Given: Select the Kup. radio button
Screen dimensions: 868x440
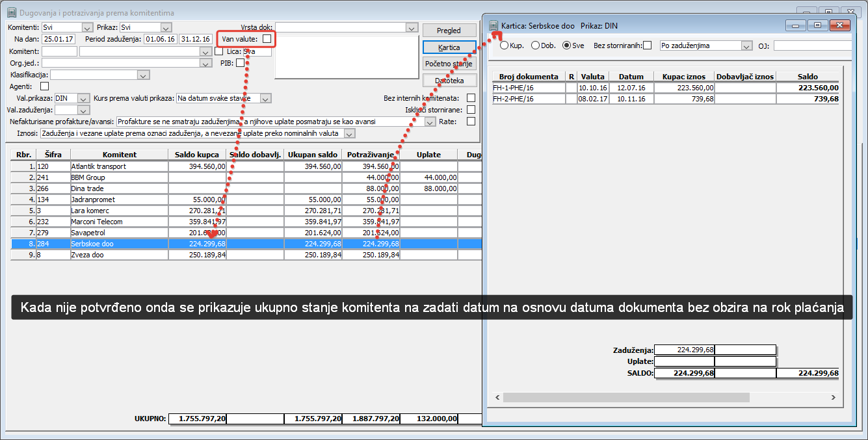Looking at the screenshot, I should pyautogui.click(x=505, y=45).
